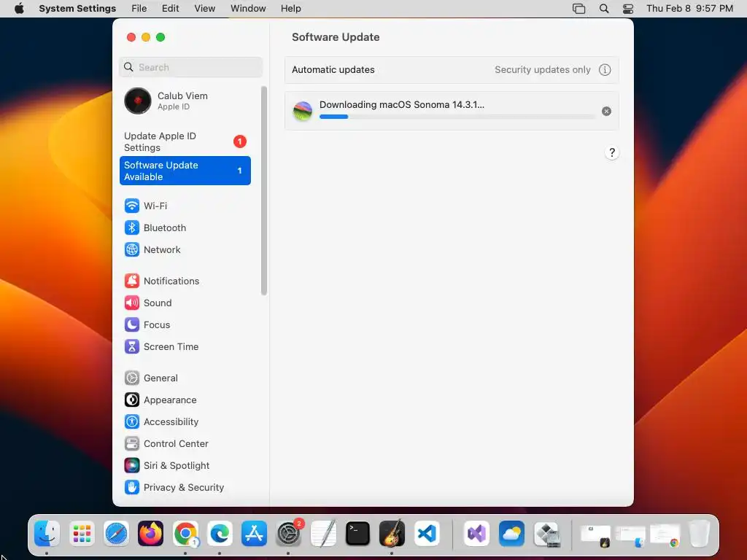Minimize the System Settings window
This screenshot has width=747, height=560.
(x=146, y=37)
